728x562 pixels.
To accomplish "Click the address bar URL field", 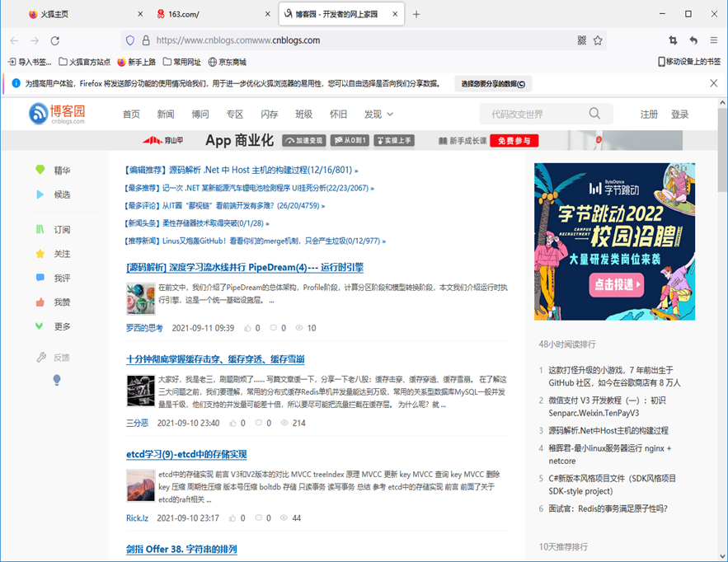I will pyautogui.click(x=362, y=40).
